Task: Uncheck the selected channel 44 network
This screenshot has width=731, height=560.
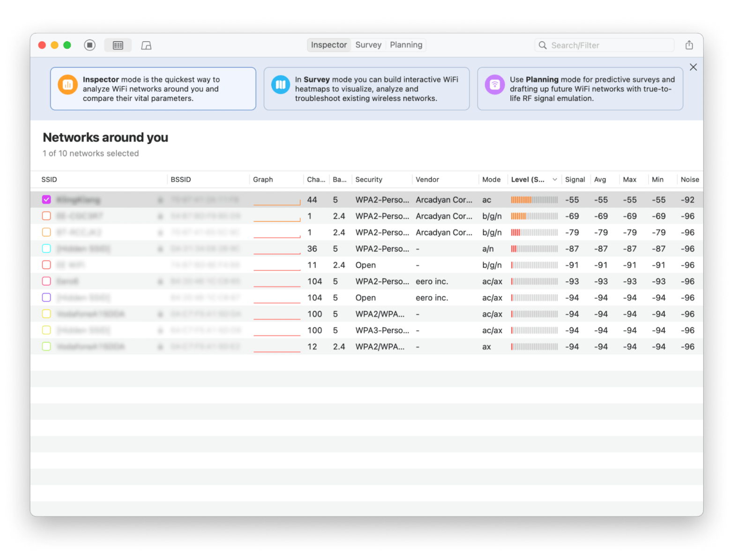Action: pyautogui.click(x=46, y=200)
